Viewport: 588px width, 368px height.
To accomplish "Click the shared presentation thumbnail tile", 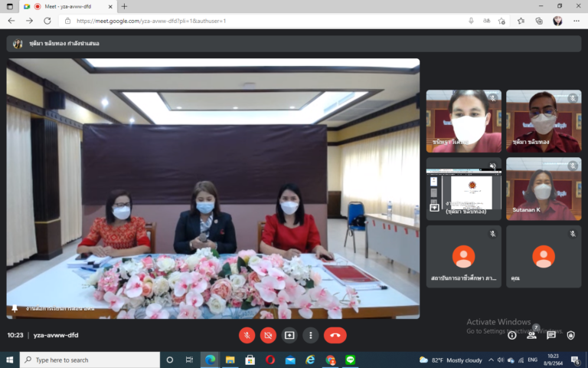I will click(464, 189).
